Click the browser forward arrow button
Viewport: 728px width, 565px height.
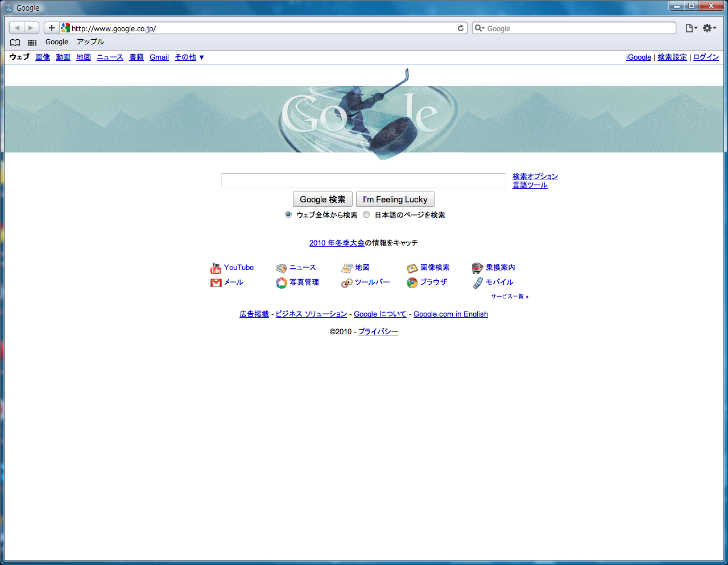coord(31,28)
